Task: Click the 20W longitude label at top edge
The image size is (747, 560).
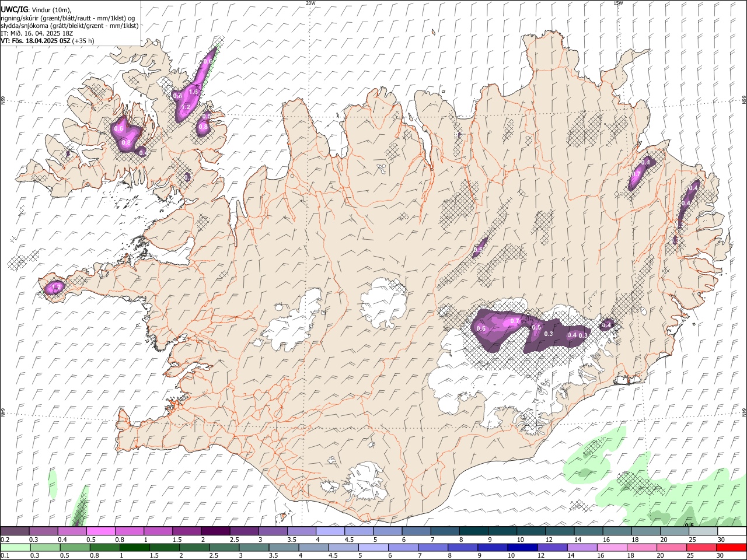Action: click(x=310, y=3)
